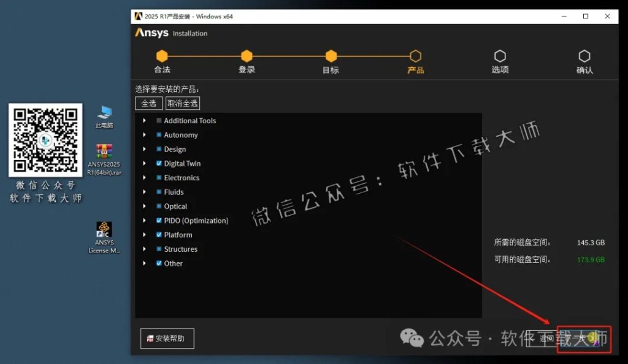The image size is (628, 364).
Task: Open the ANSYS2025 R1(64bit).rar archive
Action: click(x=103, y=151)
